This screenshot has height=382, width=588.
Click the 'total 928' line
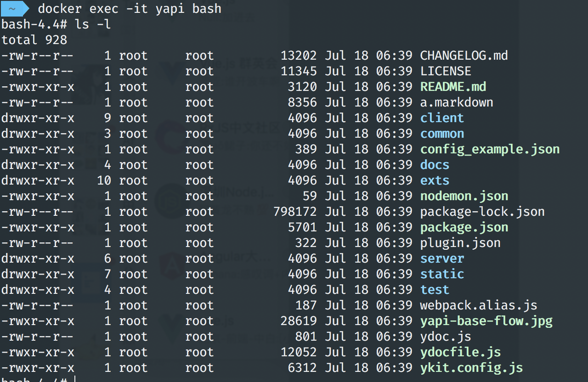click(34, 39)
